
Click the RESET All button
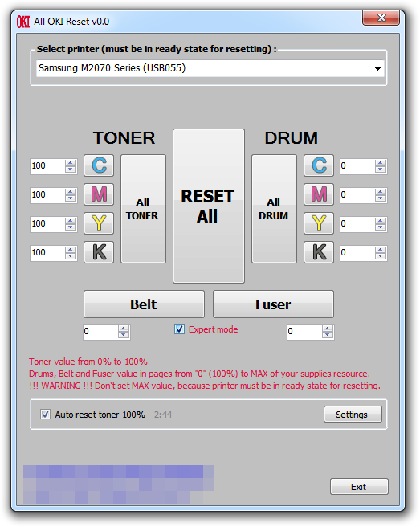click(x=209, y=206)
